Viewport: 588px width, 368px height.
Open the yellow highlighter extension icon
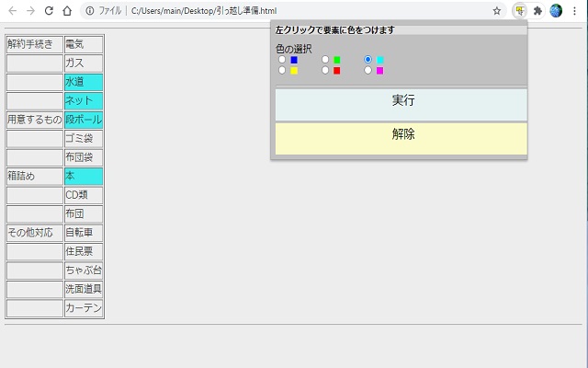520,11
